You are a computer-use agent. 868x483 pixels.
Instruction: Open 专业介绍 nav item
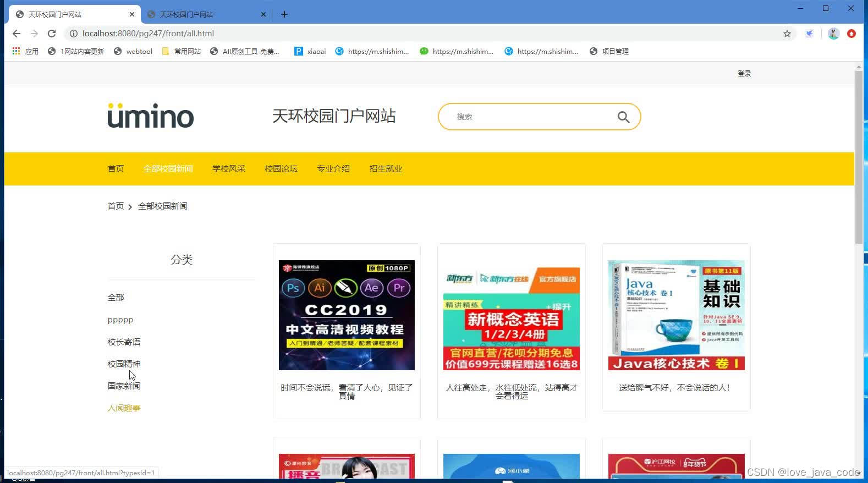coord(333,168)
